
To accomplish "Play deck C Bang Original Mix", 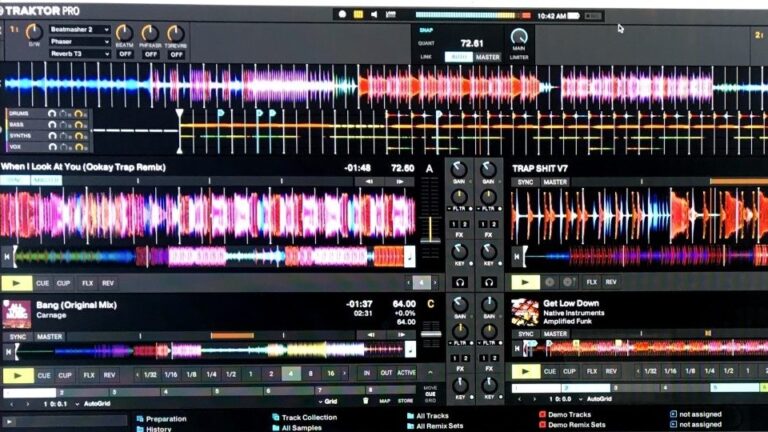I will pyautogui.click(x=18, y=376).
